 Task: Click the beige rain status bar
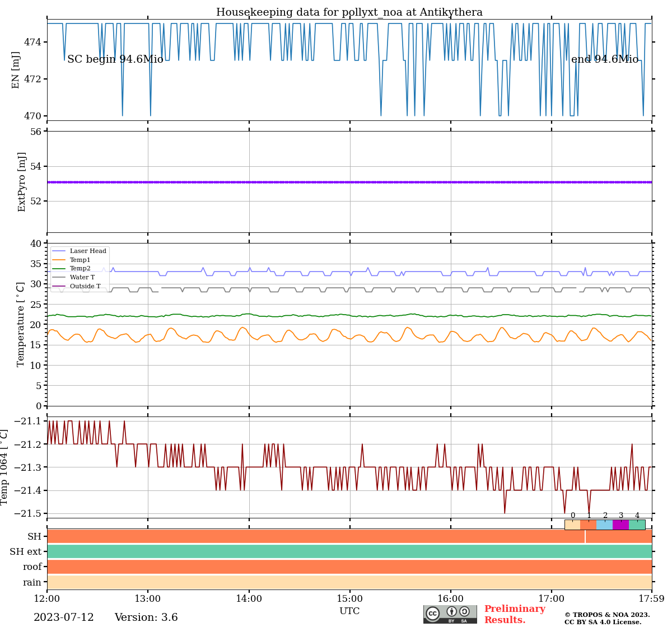click(x=349, y=582)
